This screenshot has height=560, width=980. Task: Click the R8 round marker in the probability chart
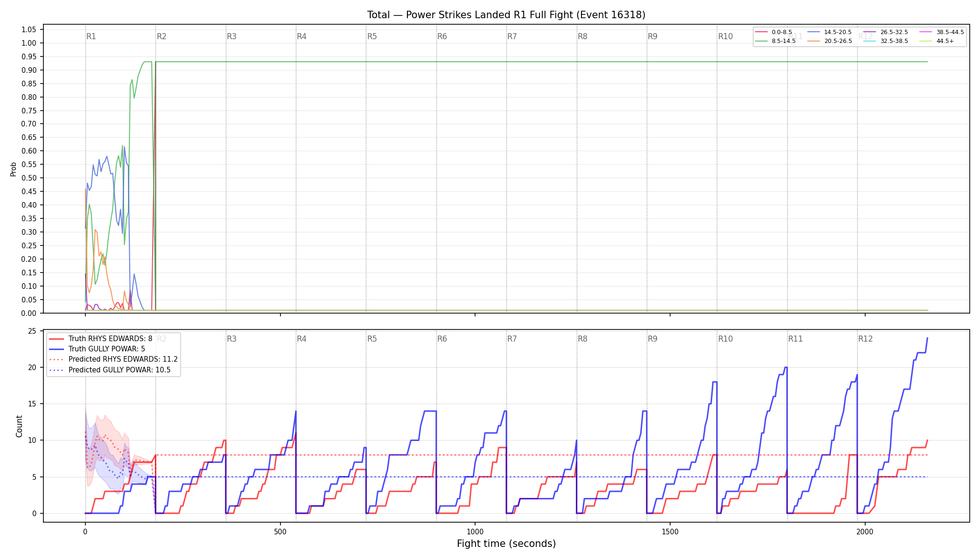point(582,36)
